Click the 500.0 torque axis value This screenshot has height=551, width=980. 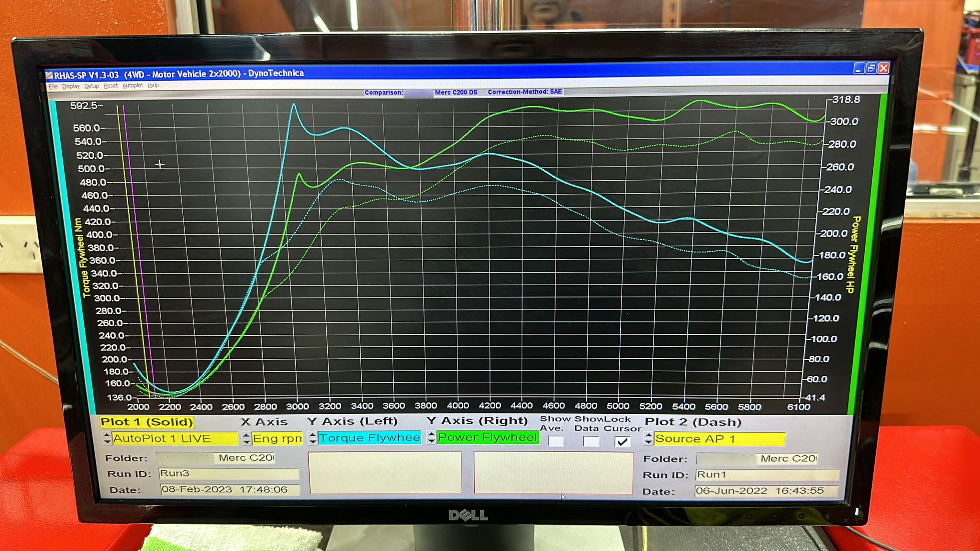(x=91, y=169)
